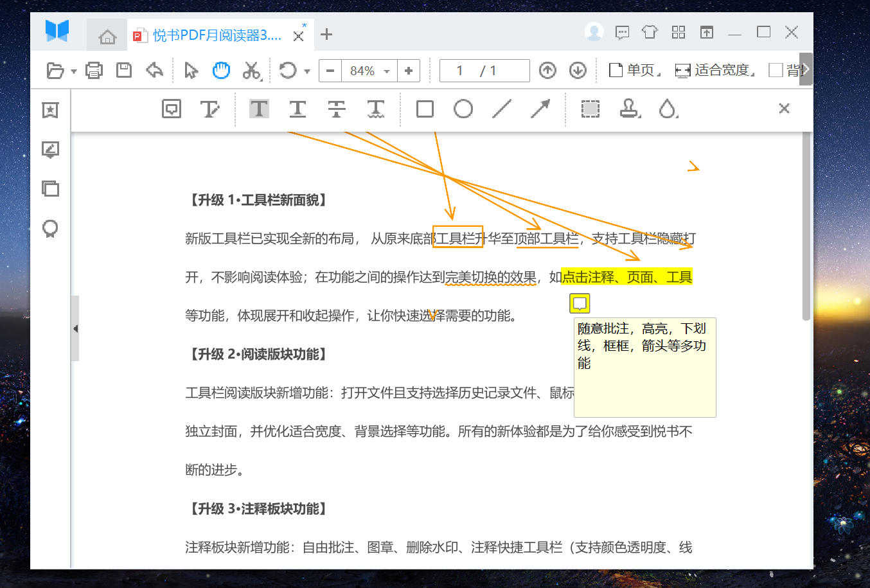Expand the rotate options dropdown arrow
Viewport: 870px width, 588px height.
point(307,71)
